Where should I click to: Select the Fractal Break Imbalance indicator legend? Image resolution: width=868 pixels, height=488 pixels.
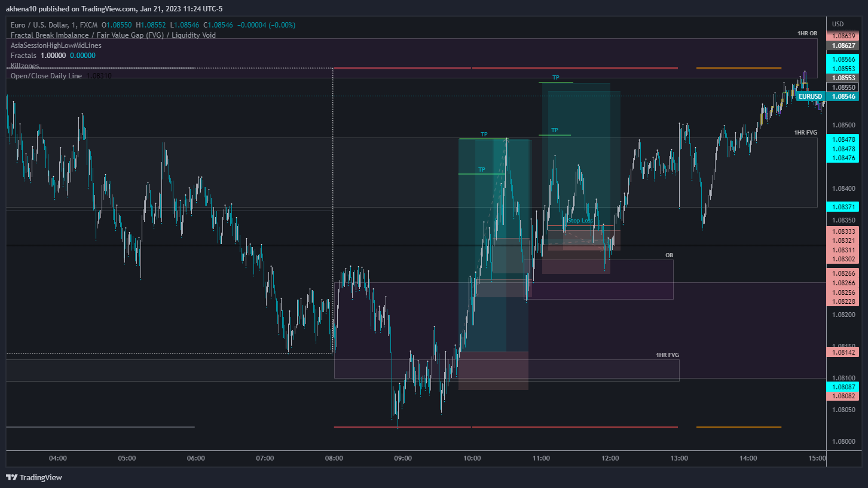113,35
